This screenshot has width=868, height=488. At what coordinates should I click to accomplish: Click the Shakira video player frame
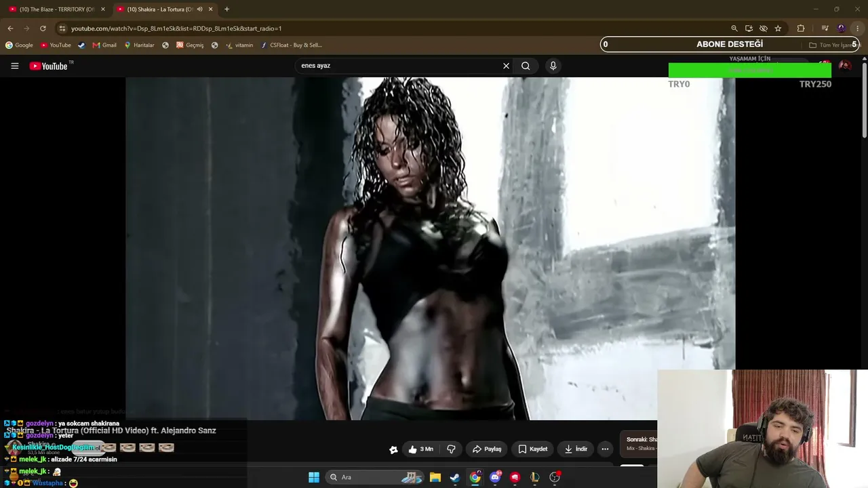coord(430,249)
